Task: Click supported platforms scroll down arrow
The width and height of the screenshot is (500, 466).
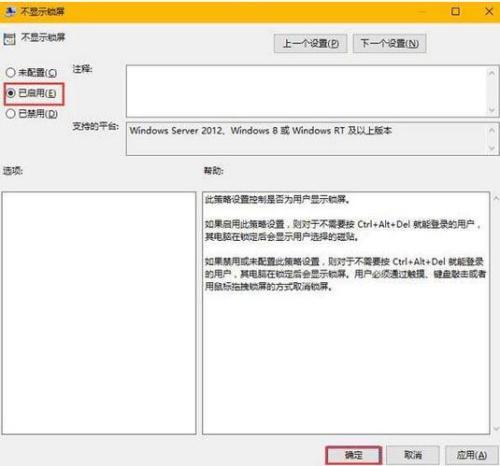Action: point(492,148)
